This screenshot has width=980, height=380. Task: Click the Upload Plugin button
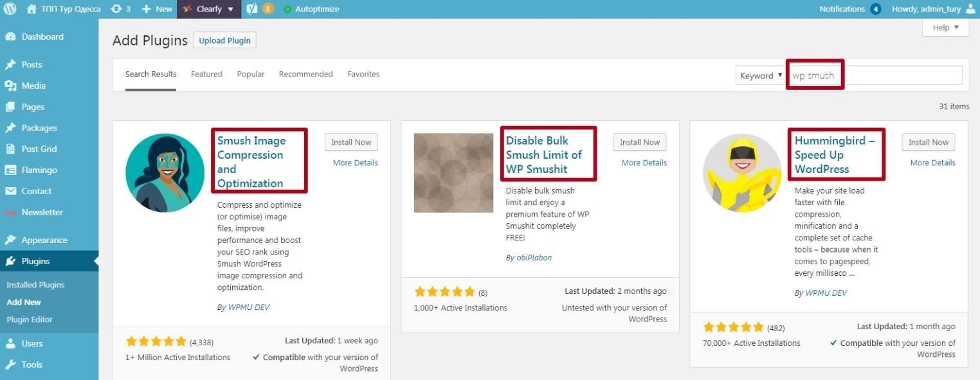tap(224, 41)
